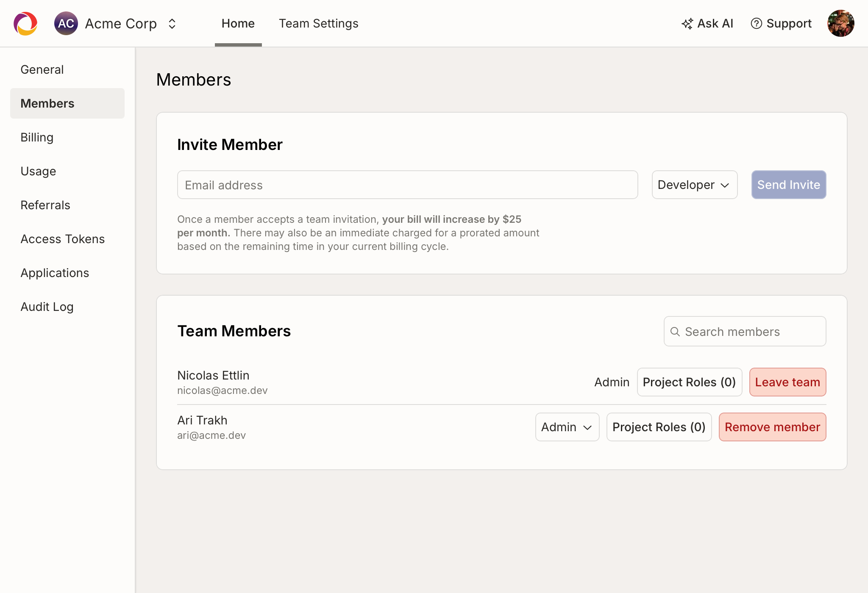The image size is (868, 593).
Task: Click the Send Invite button
Action: pyautogui.click(x=788, y=185)
